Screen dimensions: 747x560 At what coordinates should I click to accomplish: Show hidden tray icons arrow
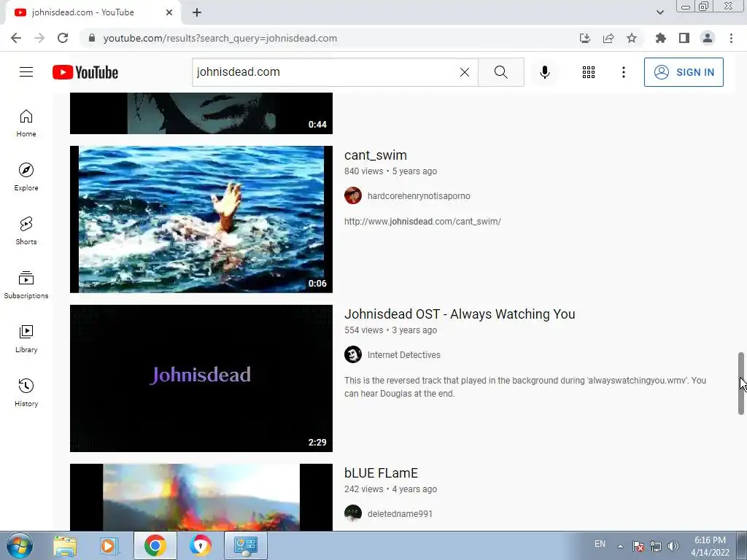pos(620,546)
